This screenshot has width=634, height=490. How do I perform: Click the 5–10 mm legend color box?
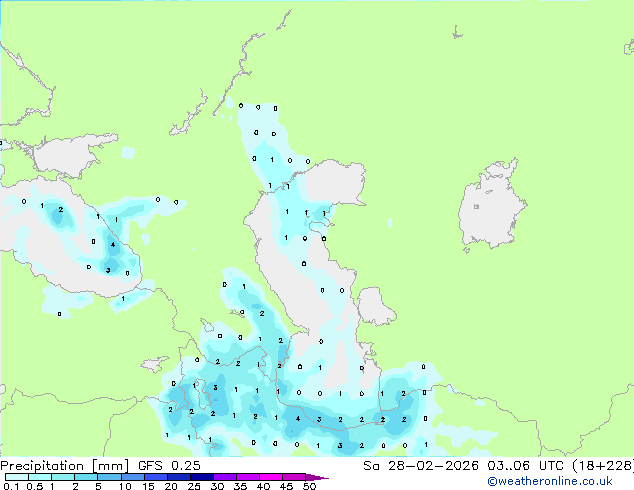click(109, 477)
